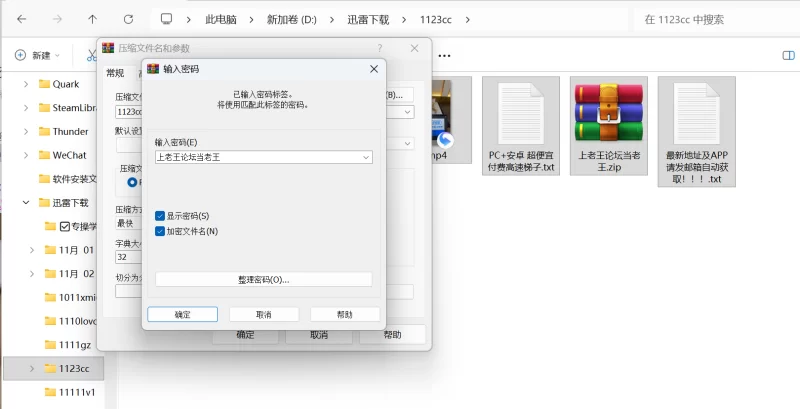Open the password history dropdown arrow

click(x=366, y=157)
